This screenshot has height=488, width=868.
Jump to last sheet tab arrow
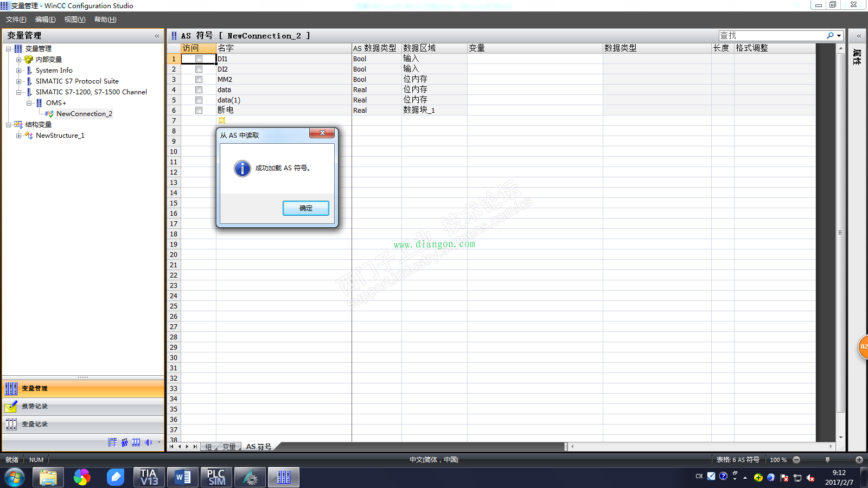click(195, 447)
